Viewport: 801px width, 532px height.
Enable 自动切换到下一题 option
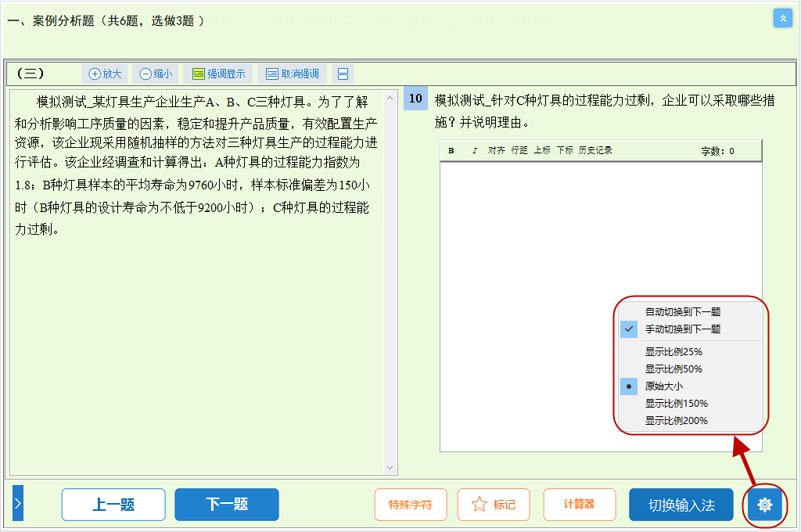click(682, 312)
